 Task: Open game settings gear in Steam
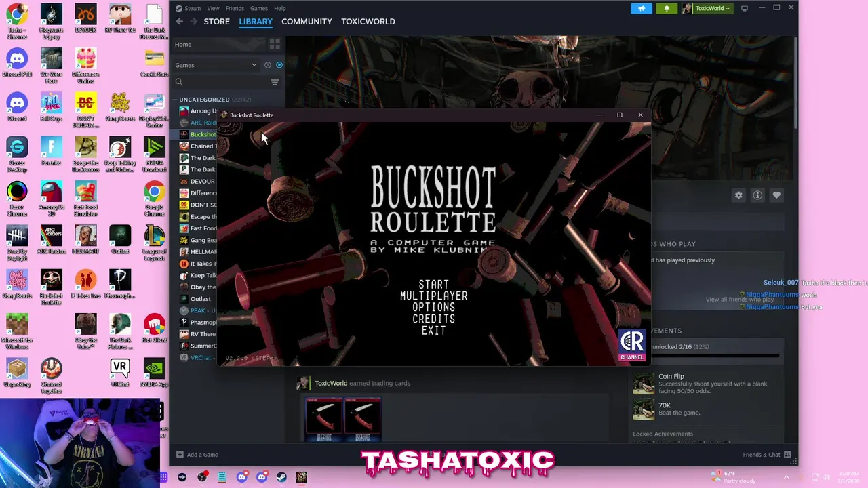738,195
